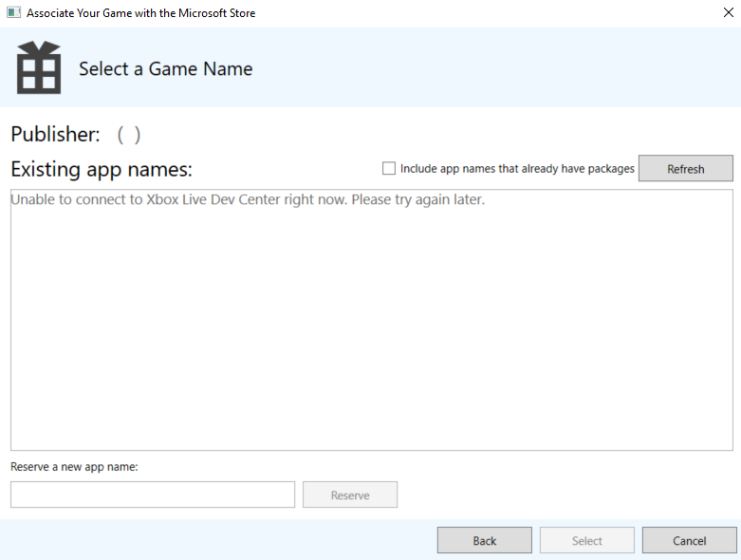Click the 'Select a Game Name' heading

coord(165,69)
